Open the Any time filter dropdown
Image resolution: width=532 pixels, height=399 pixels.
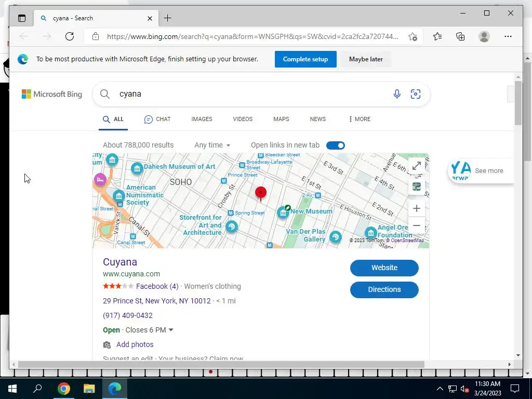(x=212, y=145)
